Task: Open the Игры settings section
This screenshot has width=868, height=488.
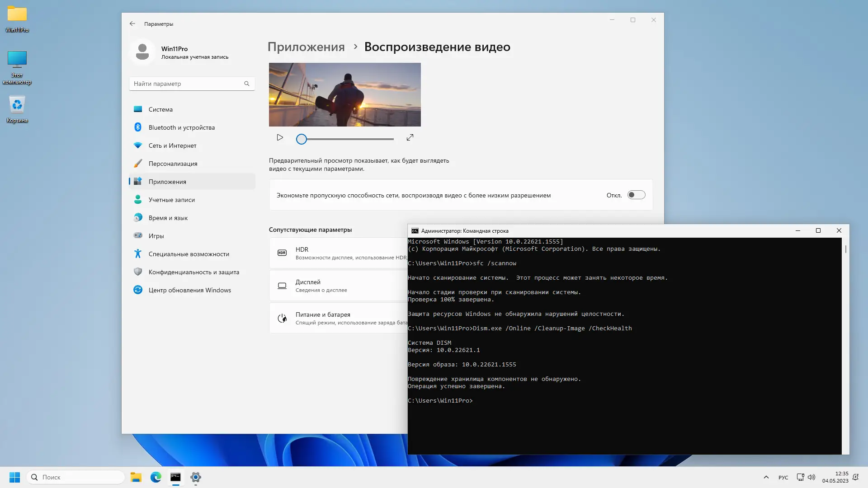Action: (156, 235)
